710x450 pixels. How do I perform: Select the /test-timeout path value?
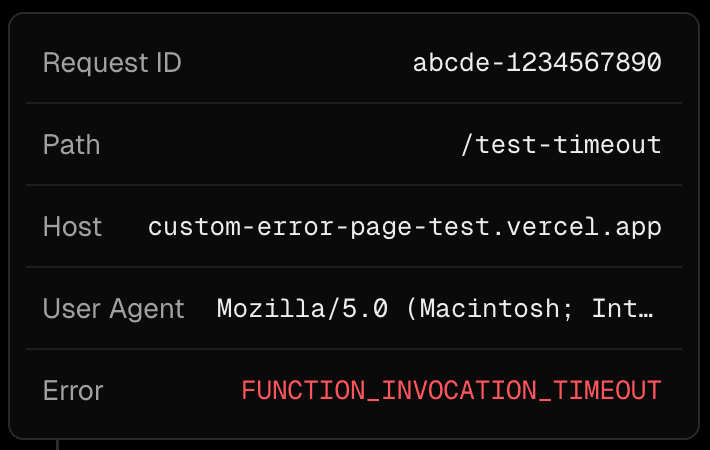tap(561, 145)
